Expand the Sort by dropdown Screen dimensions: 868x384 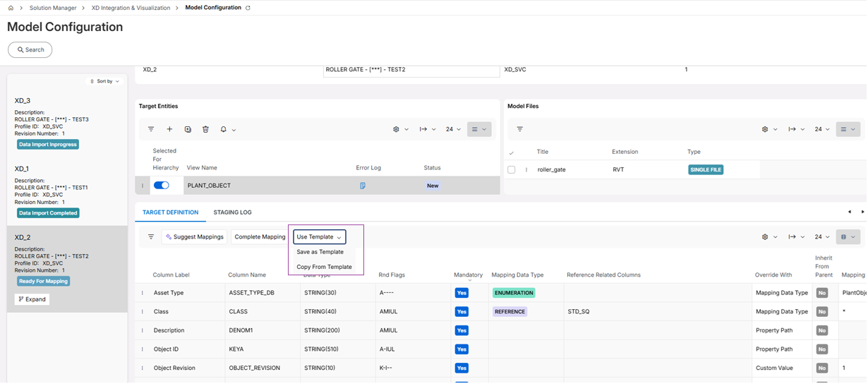105,81
